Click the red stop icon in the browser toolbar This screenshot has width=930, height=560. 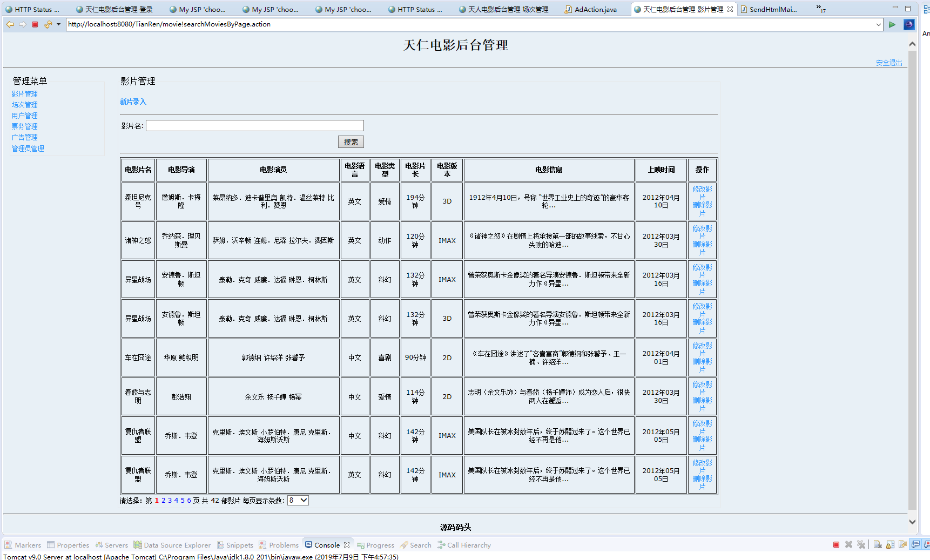(x=35, y=24)
